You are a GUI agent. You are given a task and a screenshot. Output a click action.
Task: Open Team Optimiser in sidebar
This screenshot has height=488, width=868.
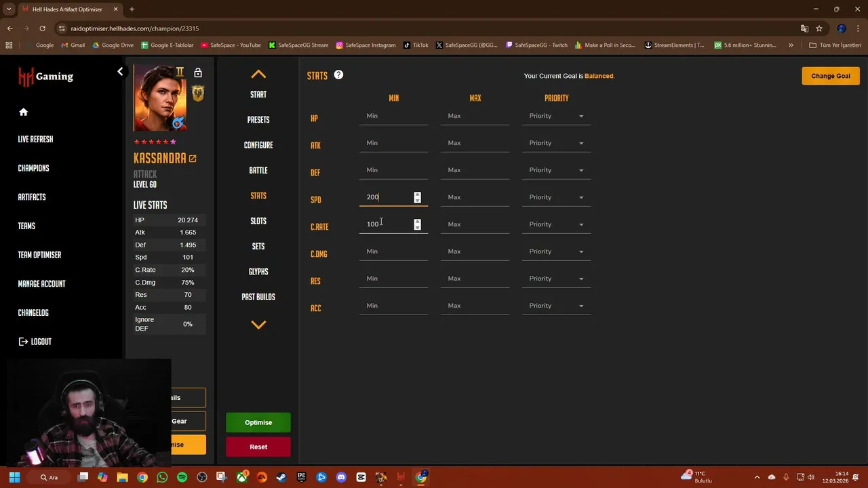(x=39, y=255)
